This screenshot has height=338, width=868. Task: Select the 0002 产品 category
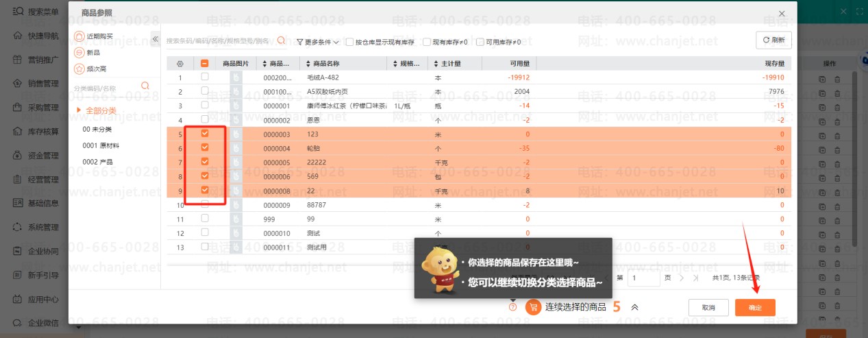97,162
